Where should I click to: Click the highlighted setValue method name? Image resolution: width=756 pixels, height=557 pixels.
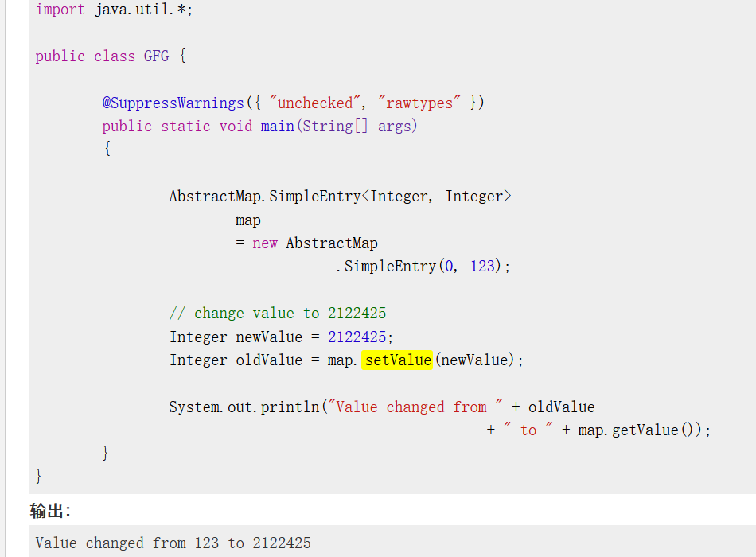click(397, 360)
